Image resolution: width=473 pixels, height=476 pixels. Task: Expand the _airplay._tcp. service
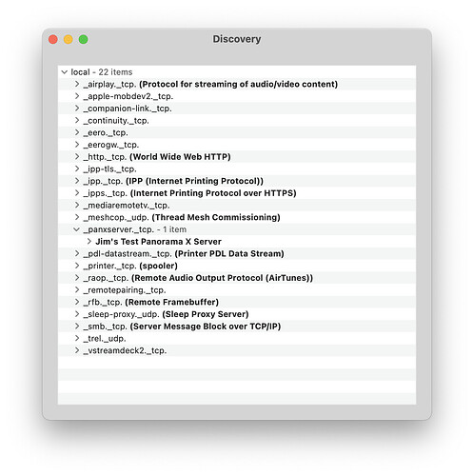(77, 84)
